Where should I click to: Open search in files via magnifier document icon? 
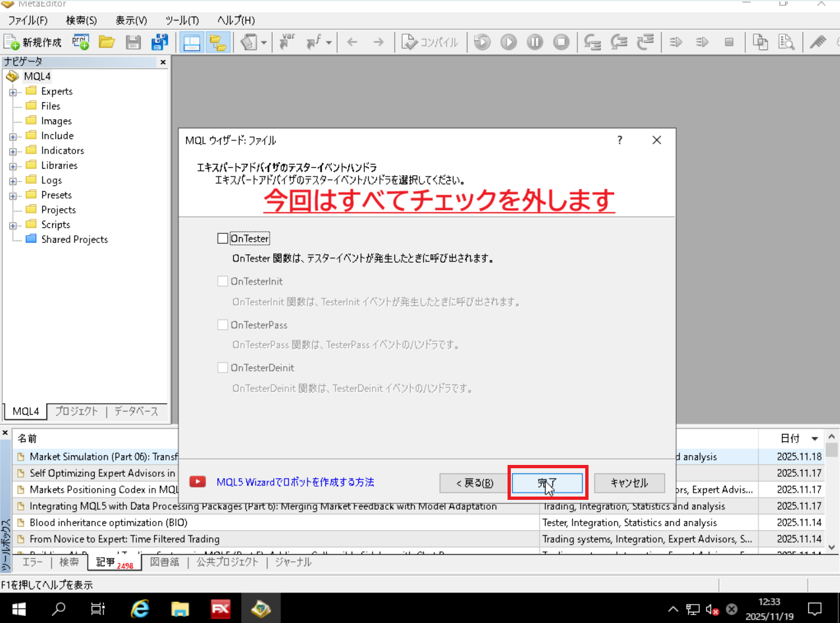(x=787, y=41)
